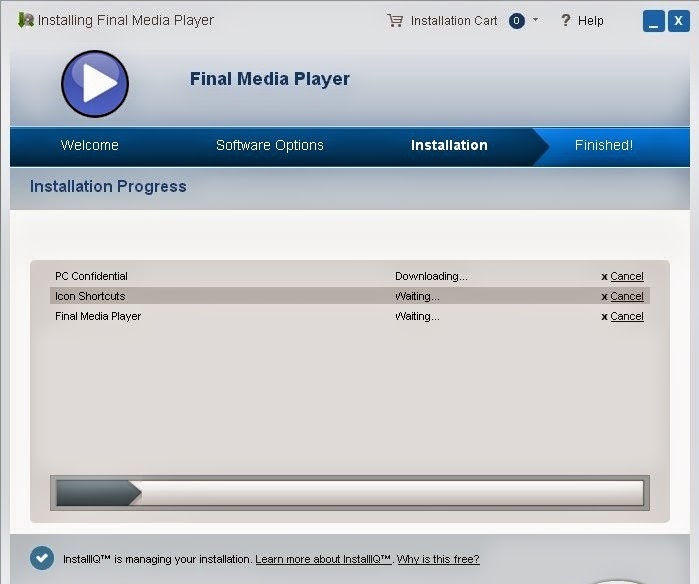Click the Final Media Player play logo
This screenshot has width=699, height=584.
[95, 84]
